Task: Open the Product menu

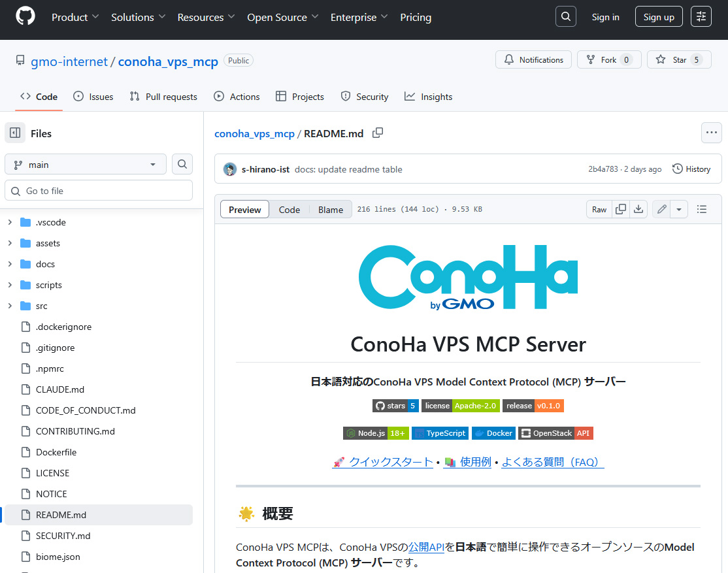Action: [75, 17]
